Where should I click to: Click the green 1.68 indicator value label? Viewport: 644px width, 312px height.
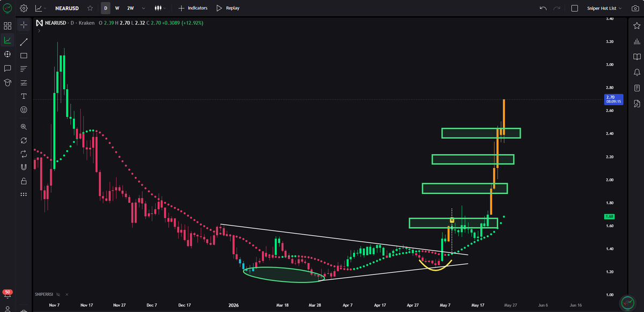pos(609,216)
